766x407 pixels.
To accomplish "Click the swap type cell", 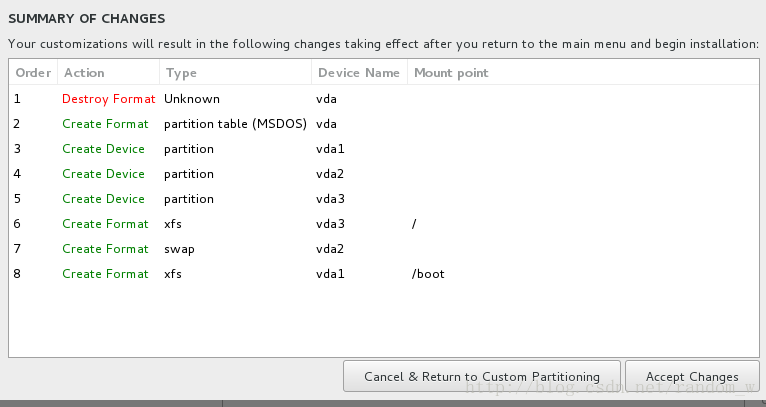I will click(179, 249).
